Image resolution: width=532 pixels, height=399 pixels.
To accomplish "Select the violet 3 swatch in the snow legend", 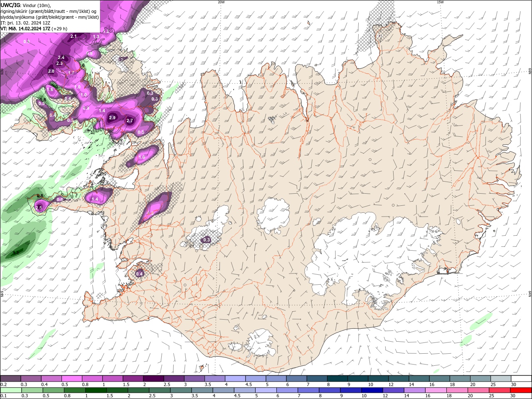I will 195,379.
